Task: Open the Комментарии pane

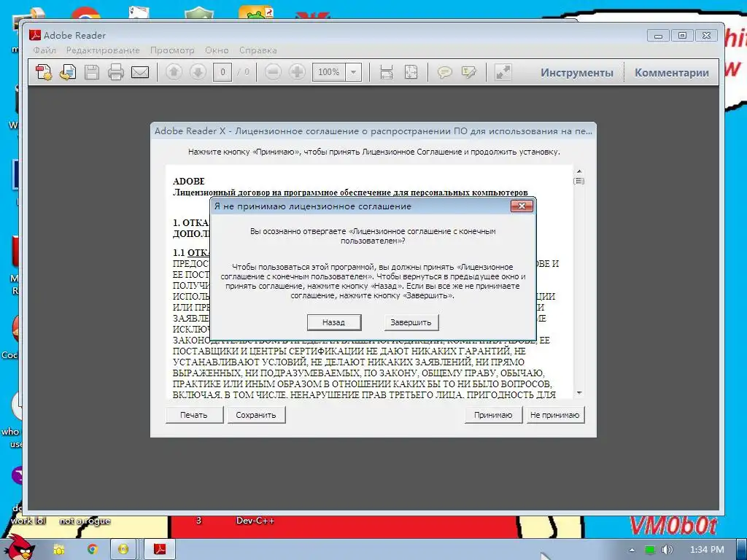Action: pyautogui.click(x=672, y=73)
